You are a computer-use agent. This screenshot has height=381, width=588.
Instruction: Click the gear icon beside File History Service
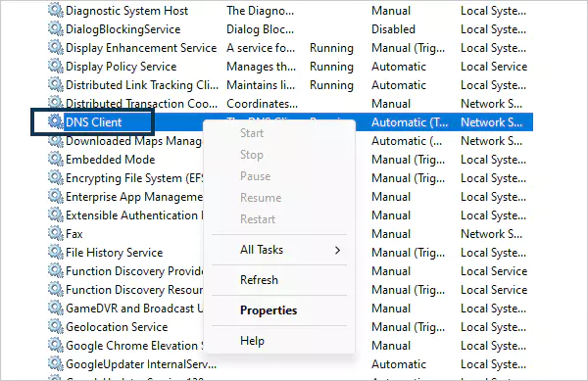tap(56, 252)
